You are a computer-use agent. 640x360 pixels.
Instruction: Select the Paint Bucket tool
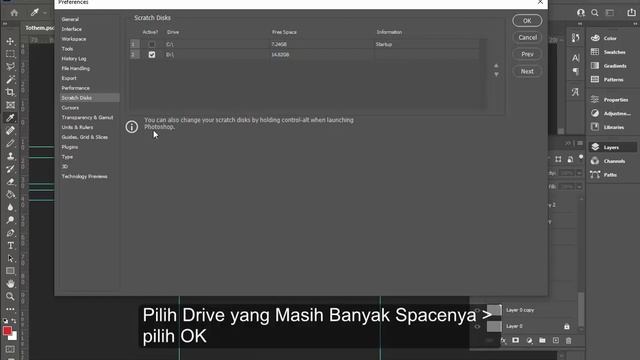click(x=10, y=195)
